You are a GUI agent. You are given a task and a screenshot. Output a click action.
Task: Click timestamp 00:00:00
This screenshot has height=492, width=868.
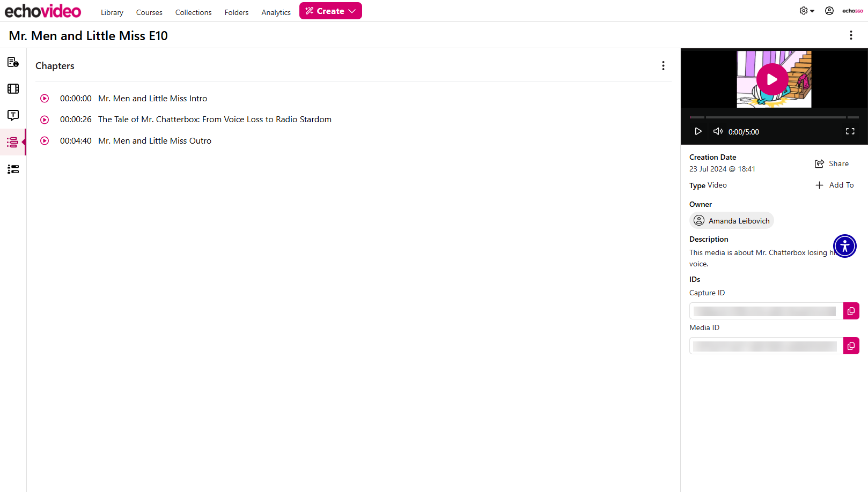click(x=76, y=99)
